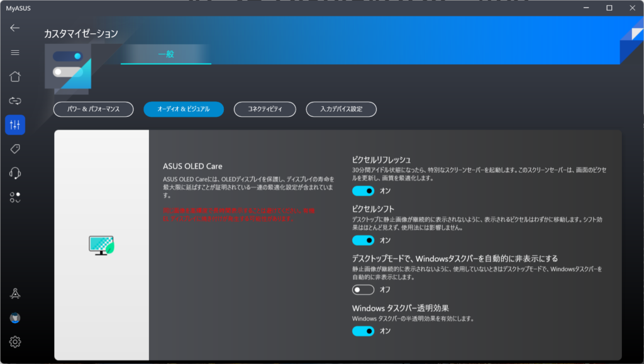Screen dimensions: 644x364
Task: Click the Windows タスクバー透明効果 heading
Action: (401, 308)
